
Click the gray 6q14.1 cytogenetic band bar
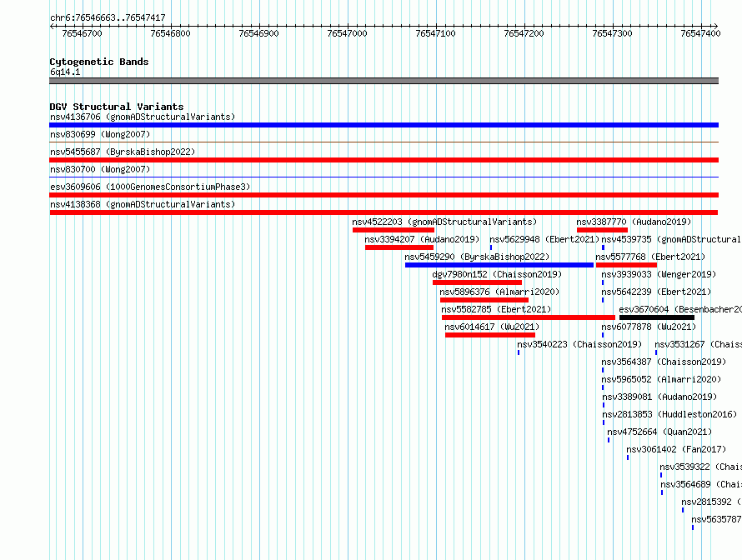pyautogui.click(x=384, y=81)
